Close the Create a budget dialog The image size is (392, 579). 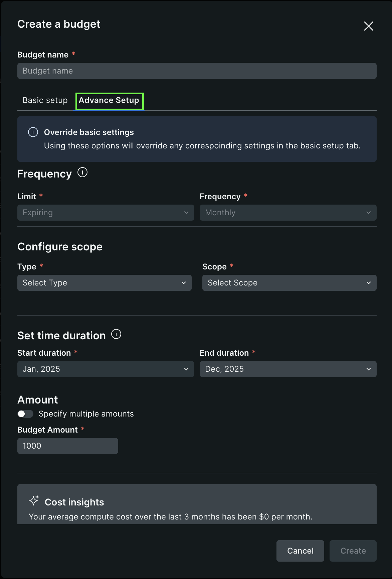pyautogui.click(x=368, y=26)
